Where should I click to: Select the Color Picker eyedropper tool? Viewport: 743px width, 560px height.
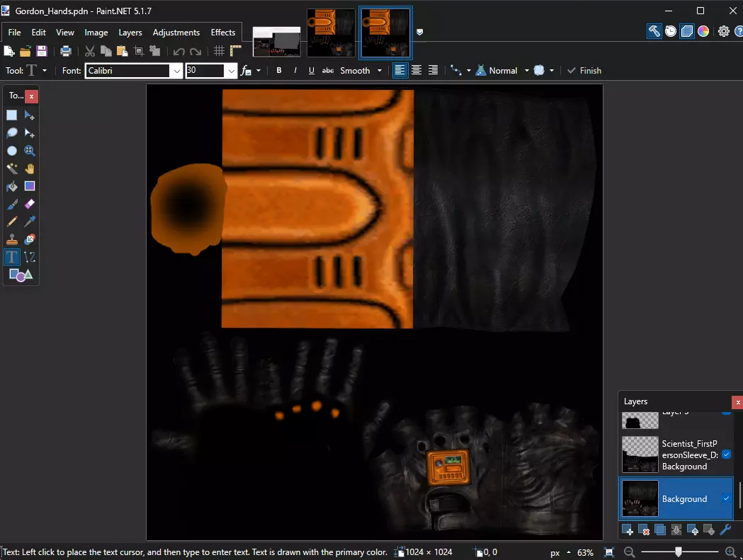pos(30,222)
